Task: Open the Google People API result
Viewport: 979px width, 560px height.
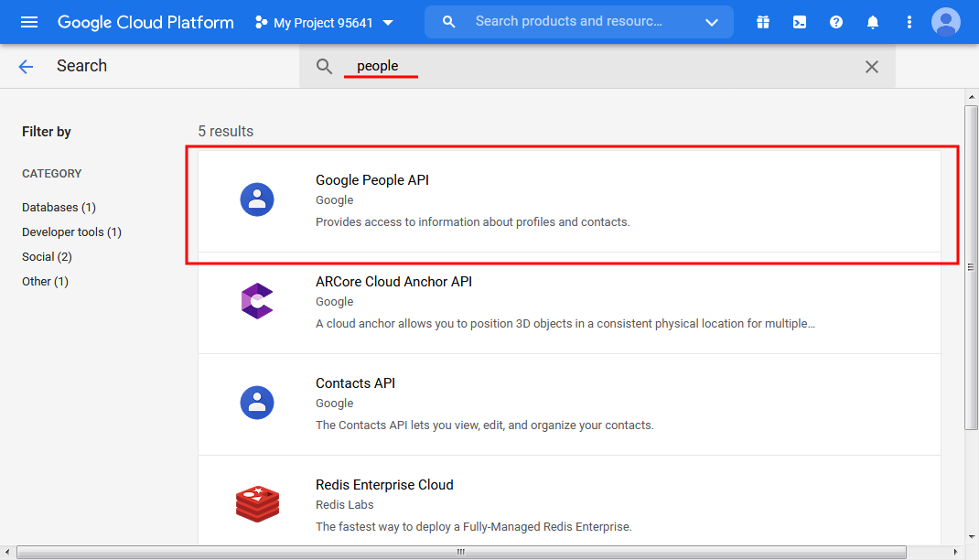Action: tap(569, 201)
